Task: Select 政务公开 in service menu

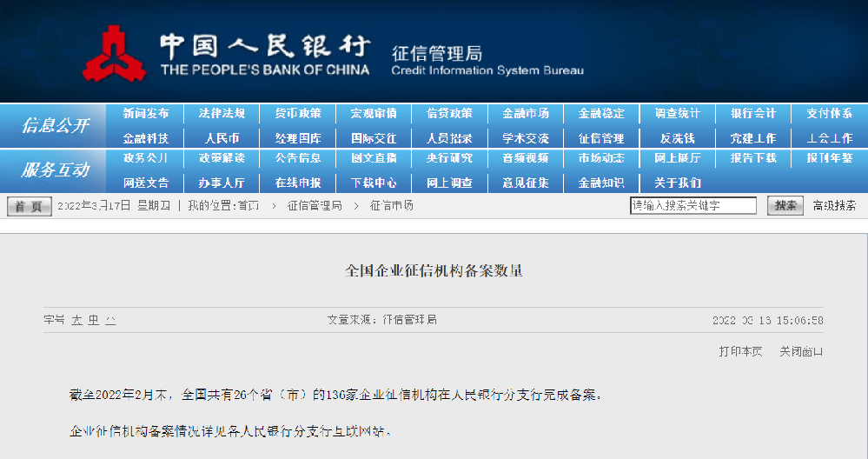Action: point(146,158)
